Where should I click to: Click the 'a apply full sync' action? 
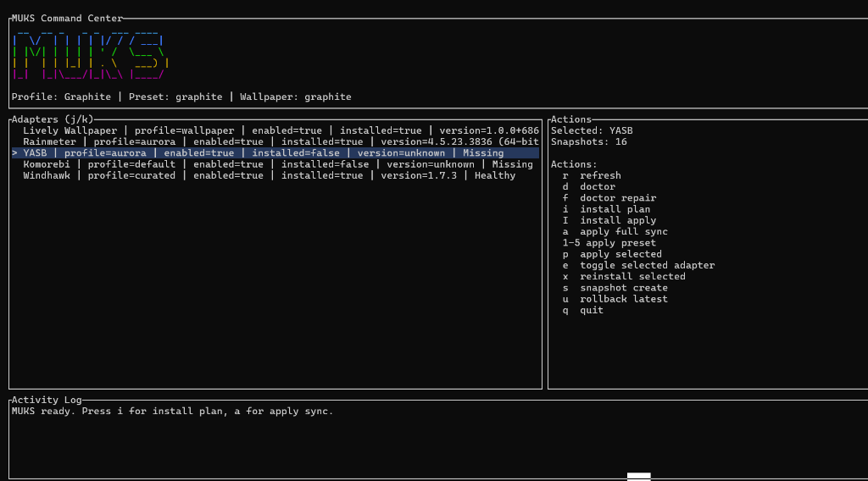point(615,232)
